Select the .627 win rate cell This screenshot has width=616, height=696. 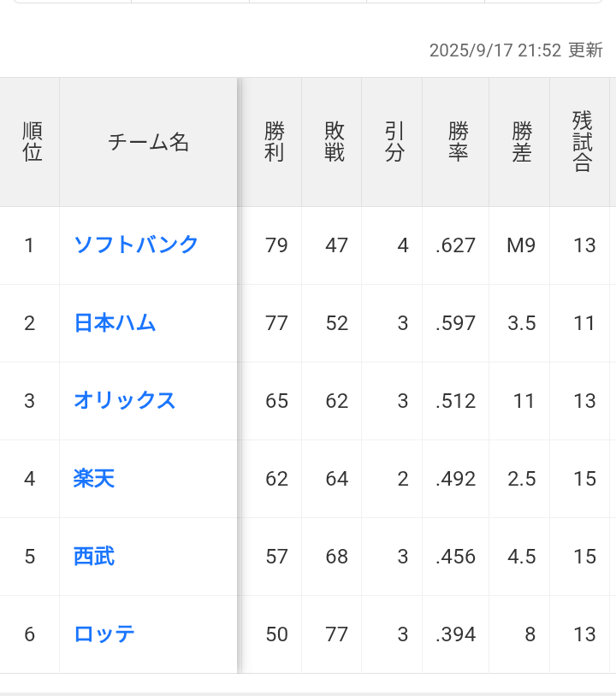pyautogui.click(x=456, y=245)
